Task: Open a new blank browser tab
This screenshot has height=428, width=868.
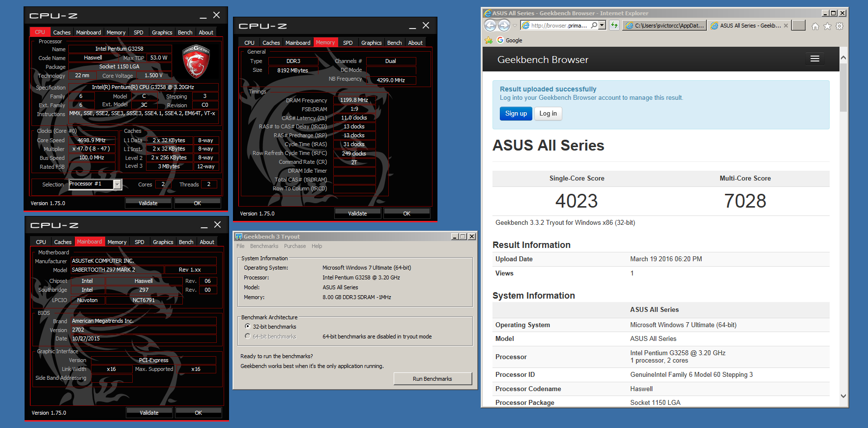Action: tap(799, 26)
